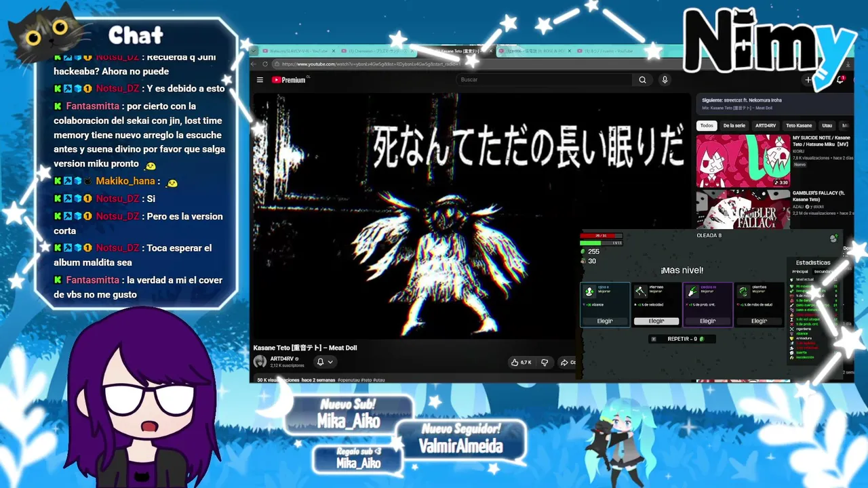Click the red health bar in the game
Viewport: 868px width, 488px height.
pos(601,235)
